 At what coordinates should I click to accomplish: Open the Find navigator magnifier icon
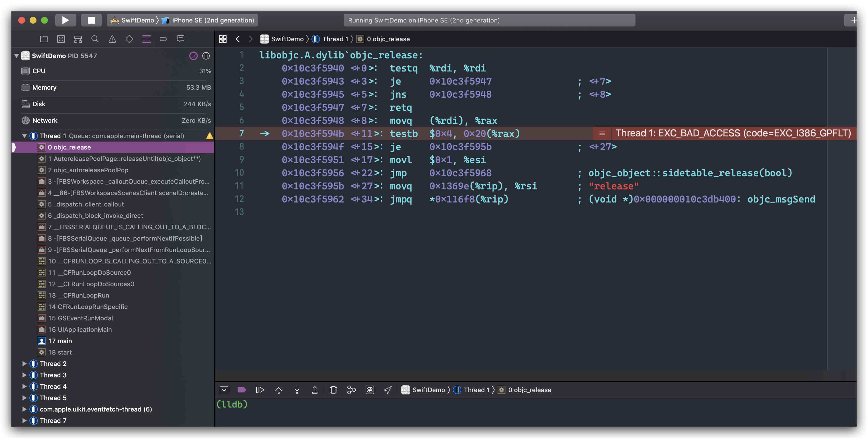click(95, 39)
